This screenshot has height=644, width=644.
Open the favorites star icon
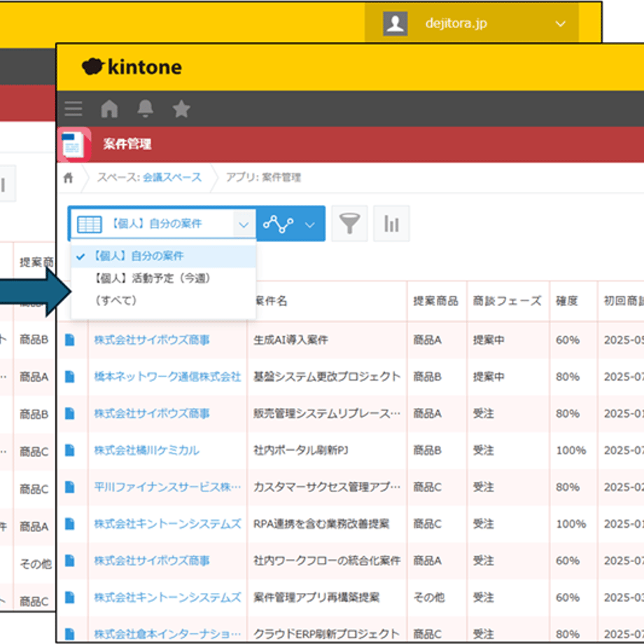[x=181, y=108]
